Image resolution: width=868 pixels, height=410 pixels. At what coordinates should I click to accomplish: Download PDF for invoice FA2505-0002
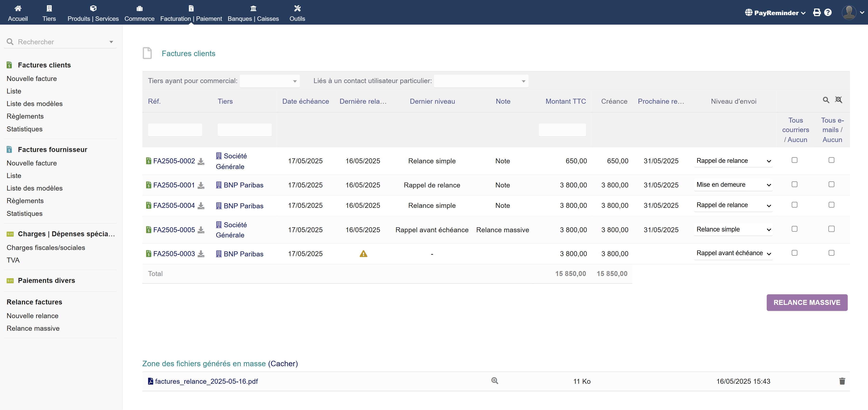[x=201, y=161]
